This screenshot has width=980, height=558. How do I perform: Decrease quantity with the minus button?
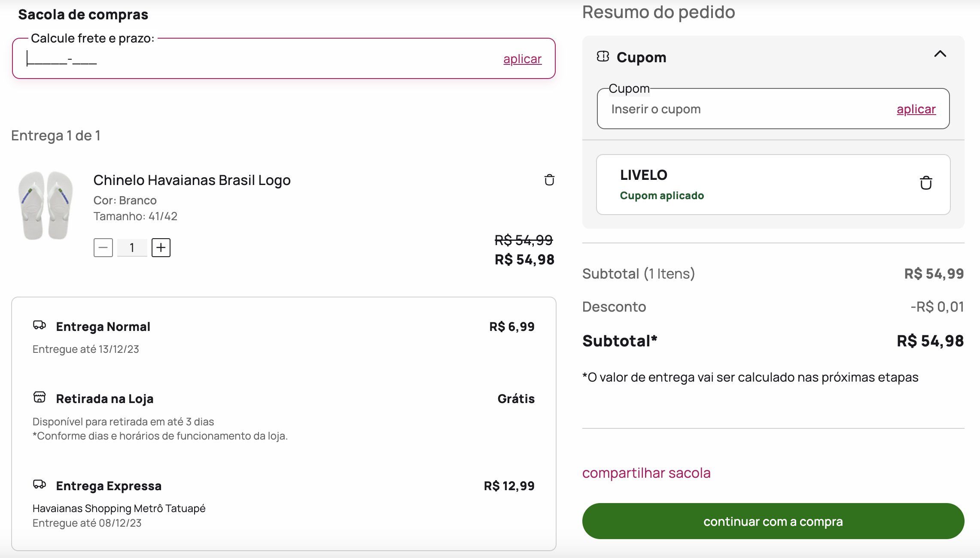(103, 248)
